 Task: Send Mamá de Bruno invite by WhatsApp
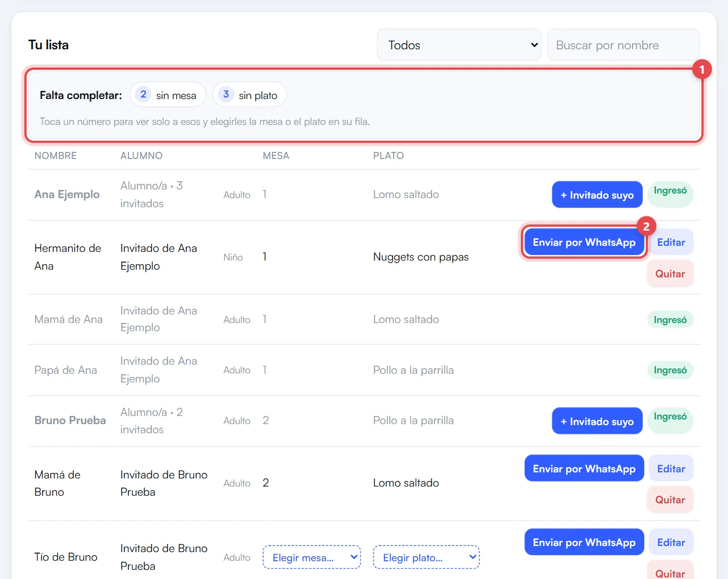584,468
